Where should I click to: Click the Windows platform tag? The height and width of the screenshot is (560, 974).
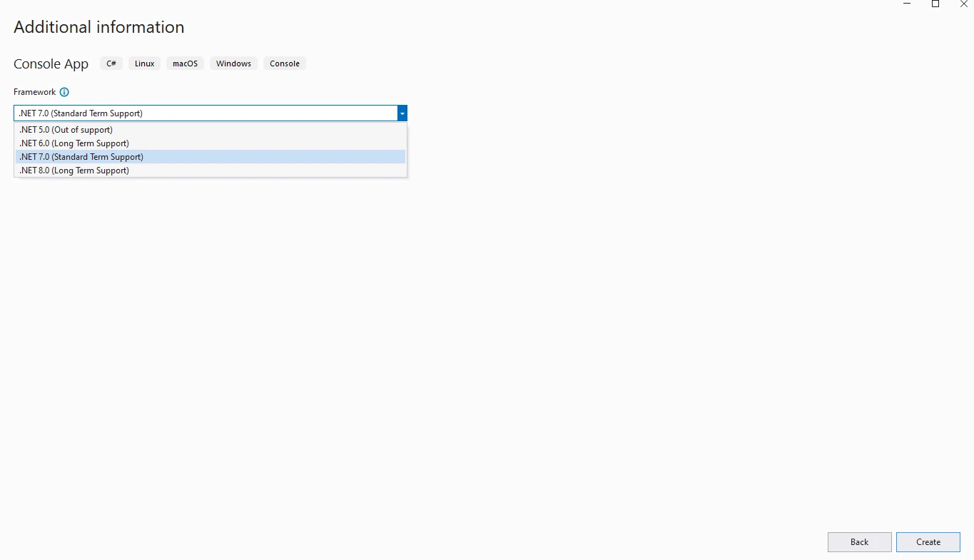(x=233, y=63)
